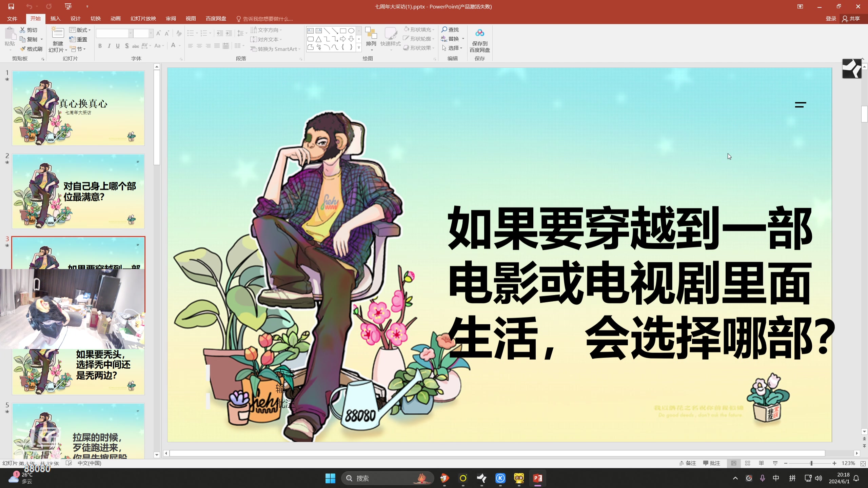This screenshot has height=488, width=868.
Task: Insert an oval from the shapes gallery
Action: pos(351,30)
